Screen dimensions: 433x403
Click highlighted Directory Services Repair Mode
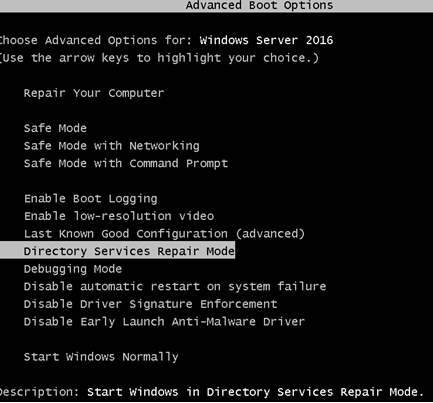click(x=117, y=250)
